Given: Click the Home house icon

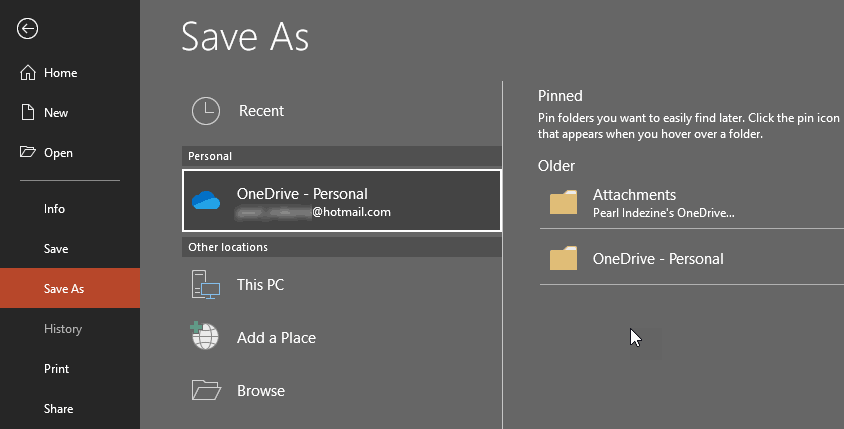Looking at the screenshot, I should click(27, 73).
